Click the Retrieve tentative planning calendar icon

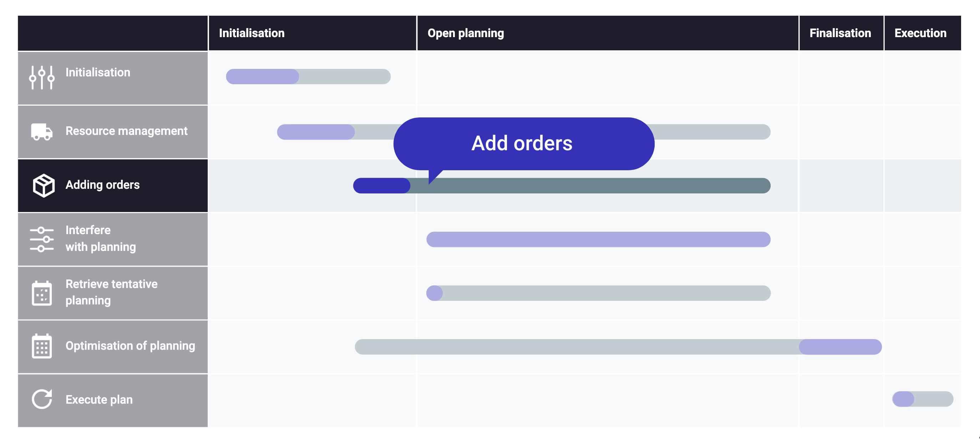[42, 293]
